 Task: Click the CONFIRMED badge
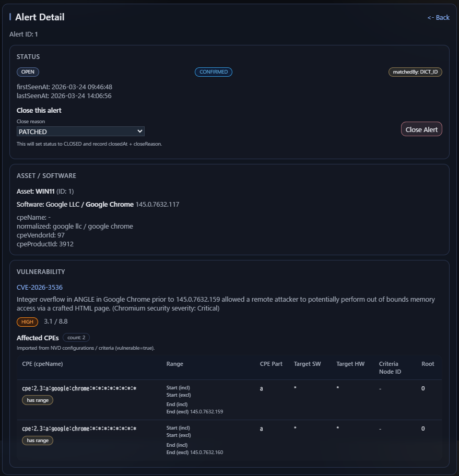coord(213,72)
